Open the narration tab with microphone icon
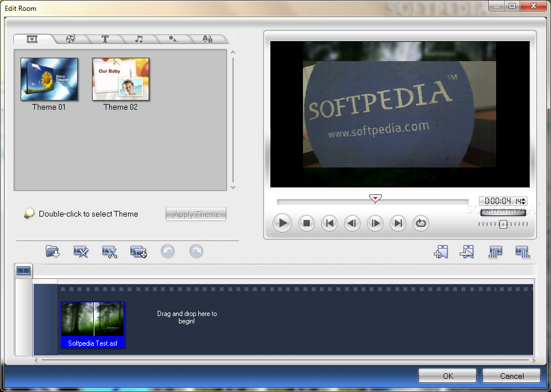This screenshot has width=551, height=392. pos(173,39)
